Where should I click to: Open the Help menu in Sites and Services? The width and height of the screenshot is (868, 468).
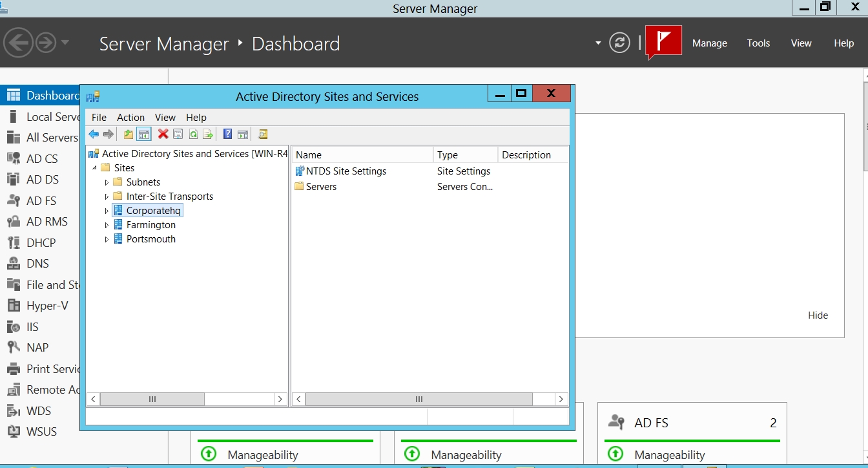[196, 117]
